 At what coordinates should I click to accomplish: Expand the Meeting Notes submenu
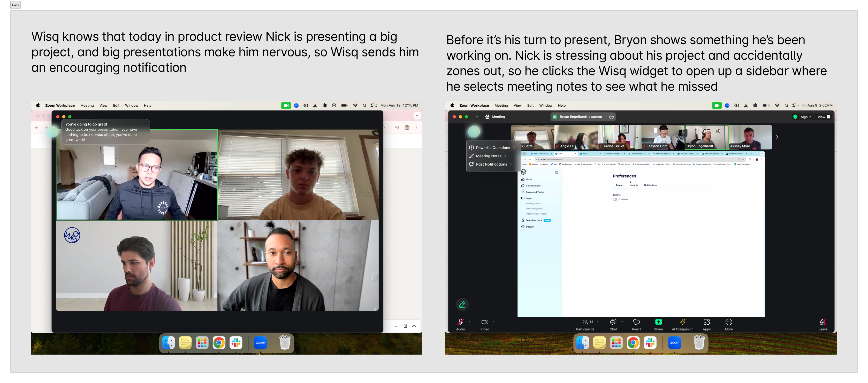pos(489,156)
